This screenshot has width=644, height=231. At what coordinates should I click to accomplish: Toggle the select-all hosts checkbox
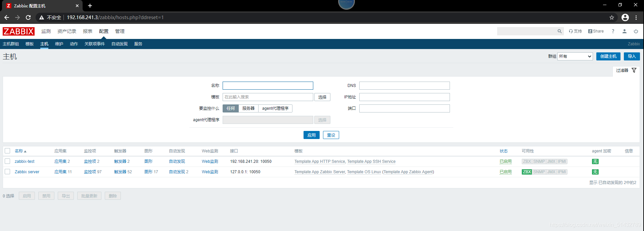pos(7,151)
